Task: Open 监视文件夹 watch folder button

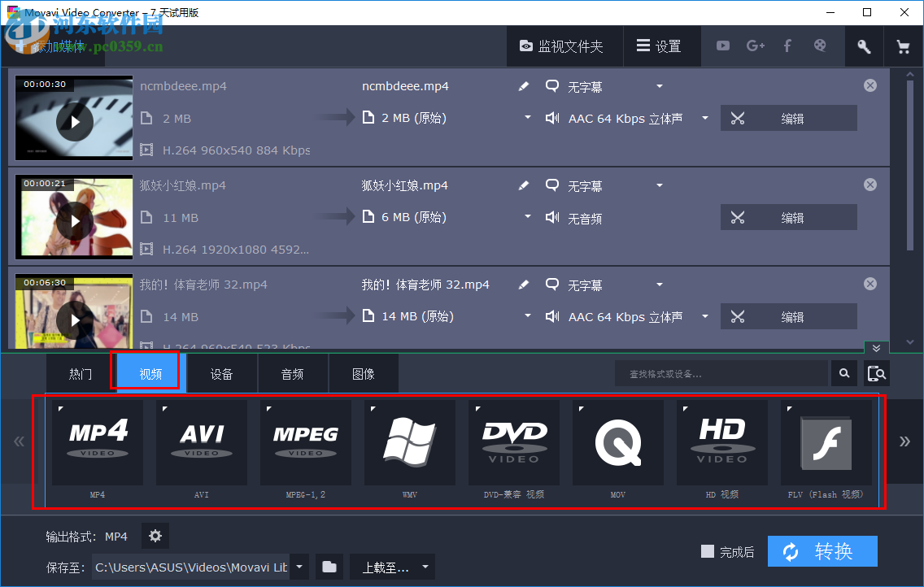Action: point(564,46)
